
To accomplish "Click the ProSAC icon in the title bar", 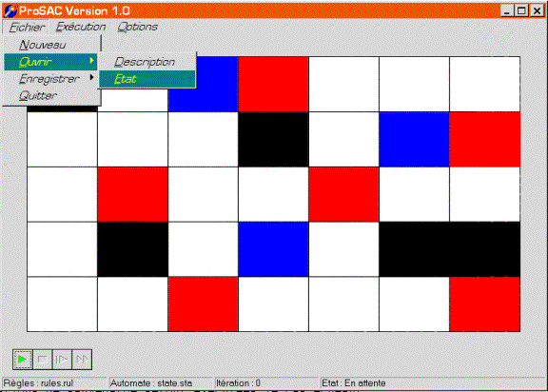I will coord(10,10).
